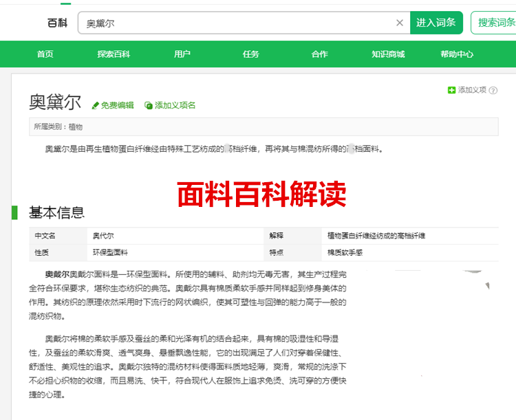Click the pencil icon beside 免费编辑
This screenshot has width=516, height=420.
tap(96, 105)
